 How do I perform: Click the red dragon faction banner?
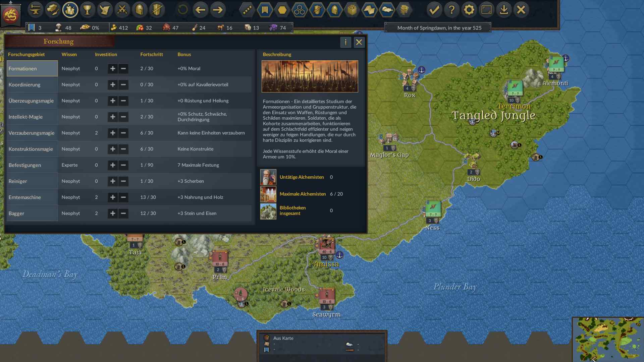(x=11, y=14)
